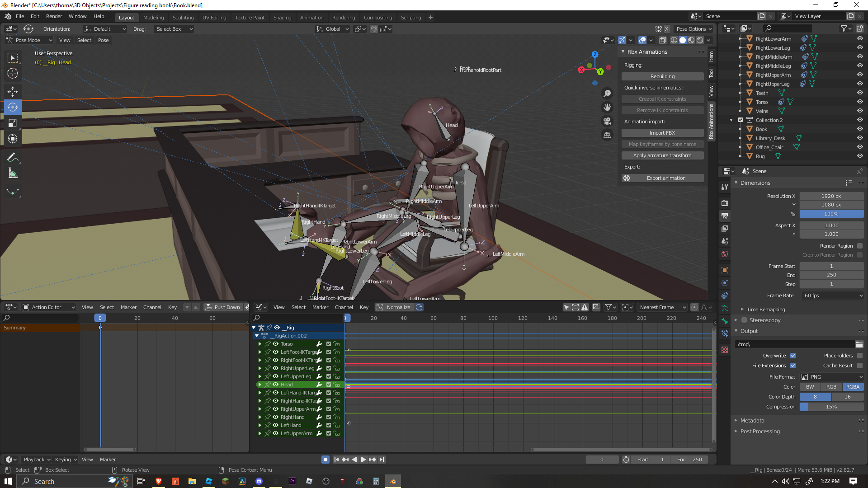Select the Scale tool icon
Viewport: 868px width, 488px height.
(13, 123)
